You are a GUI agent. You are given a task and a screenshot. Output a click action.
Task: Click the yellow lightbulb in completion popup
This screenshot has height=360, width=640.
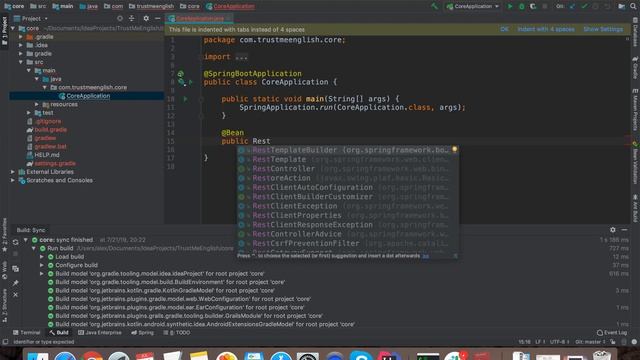pos(454,149)
